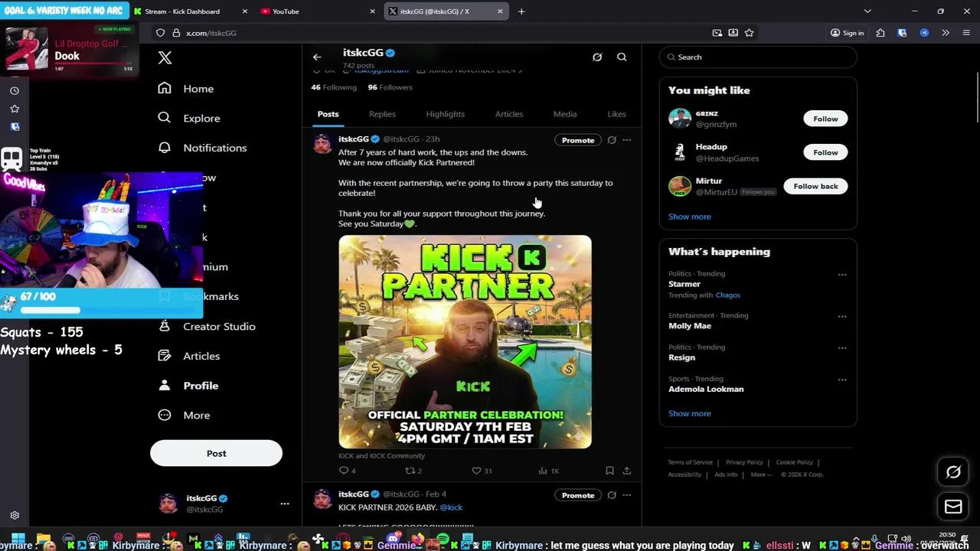Open the 96 Followers list

[390, 87]
